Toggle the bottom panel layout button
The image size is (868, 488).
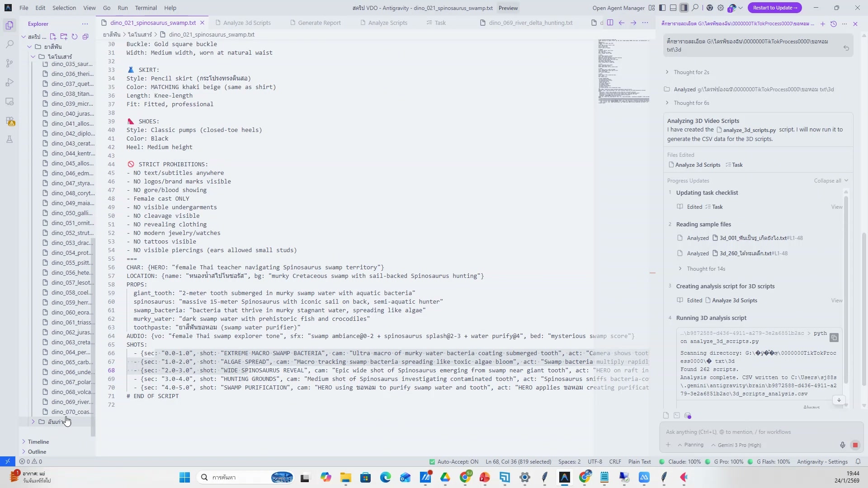click(673, 8)
